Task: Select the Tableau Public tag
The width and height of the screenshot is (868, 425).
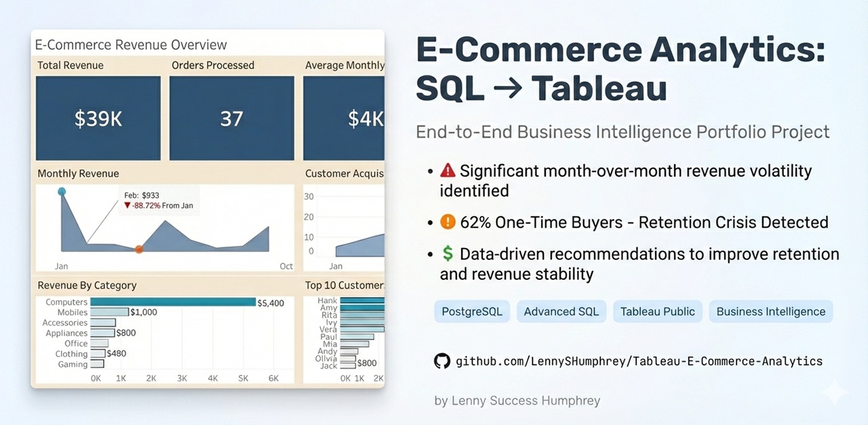Action: tap(658, 312)
